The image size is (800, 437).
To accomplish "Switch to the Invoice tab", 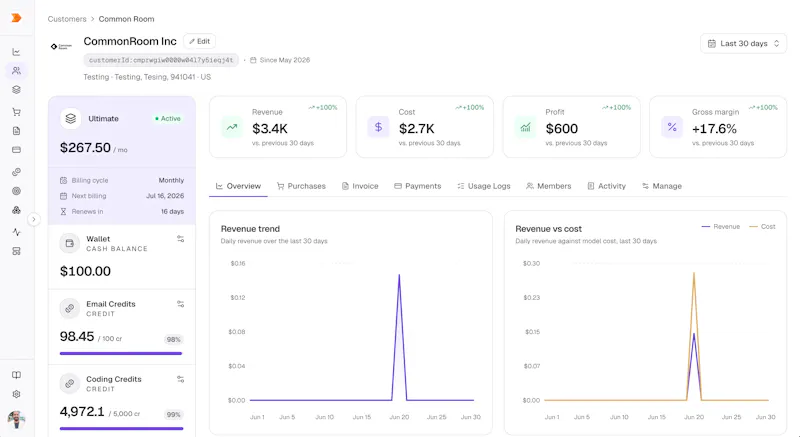I will click(360, 186).
